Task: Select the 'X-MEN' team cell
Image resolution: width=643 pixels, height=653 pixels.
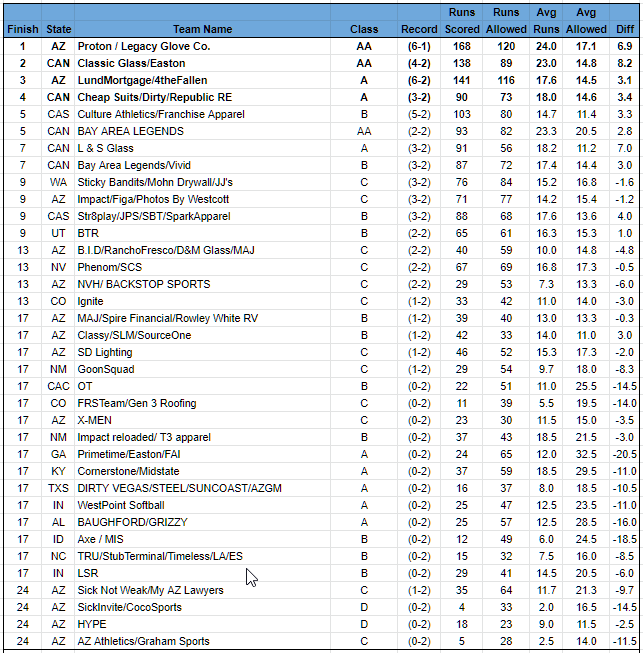Action: click(x=202, y=421)
